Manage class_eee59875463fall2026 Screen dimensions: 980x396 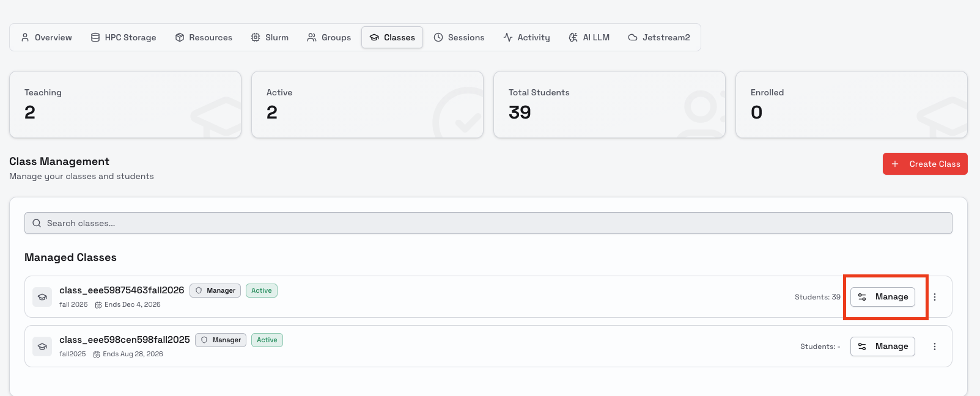pos(883,297)
